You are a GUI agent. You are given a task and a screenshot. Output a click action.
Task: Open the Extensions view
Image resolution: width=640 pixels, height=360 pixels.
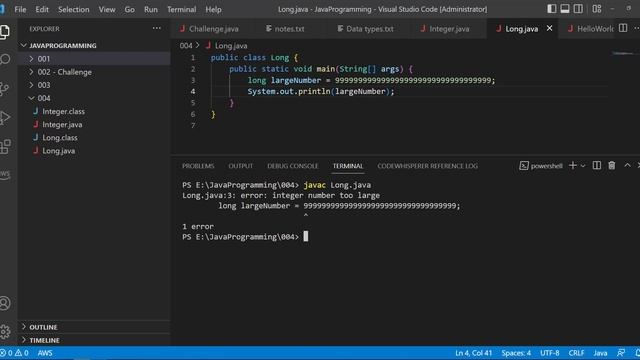(5, 147)
